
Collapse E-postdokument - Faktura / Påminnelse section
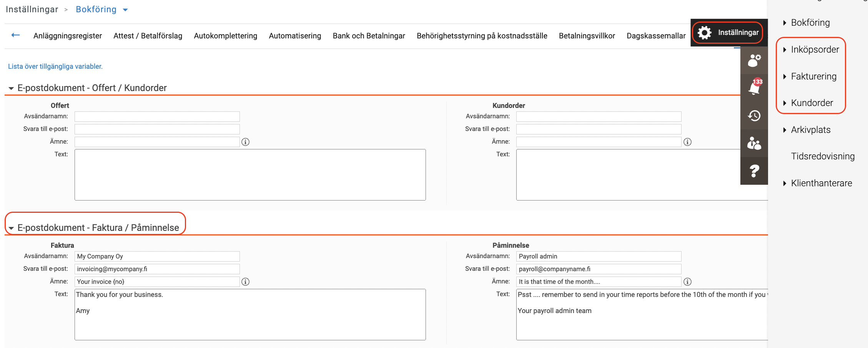click(11, 228)
